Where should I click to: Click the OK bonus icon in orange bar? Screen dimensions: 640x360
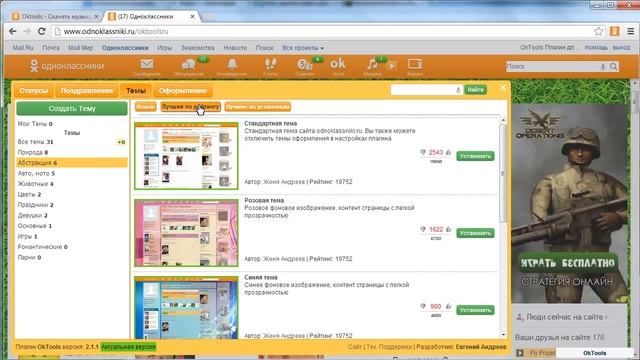pyautogui.click(x=338, y=64)
